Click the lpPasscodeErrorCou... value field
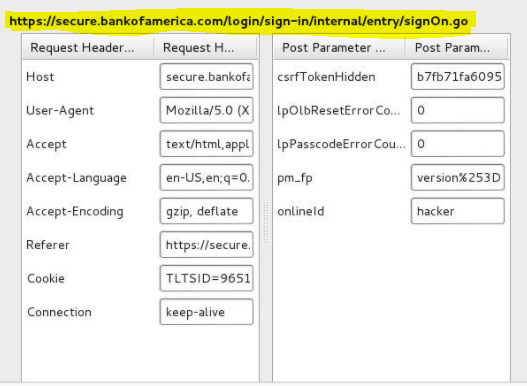The height and width of the screenshot is (386, 527). 457,144
